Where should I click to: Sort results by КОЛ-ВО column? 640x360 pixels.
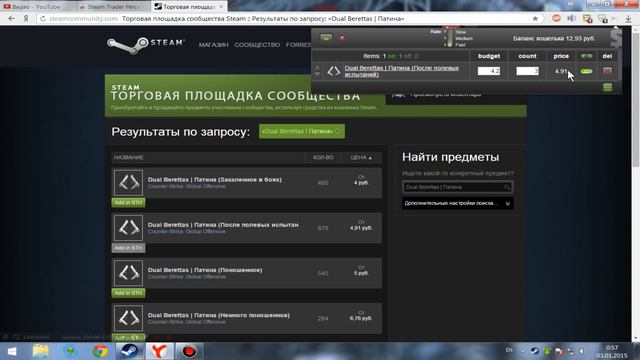click(323, 158)
